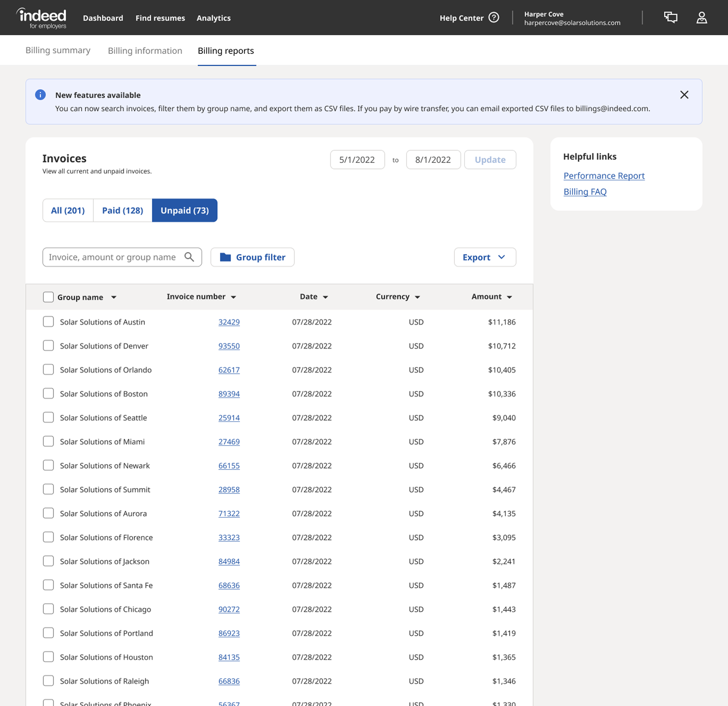Open the Help Center link

pos(462,18)
